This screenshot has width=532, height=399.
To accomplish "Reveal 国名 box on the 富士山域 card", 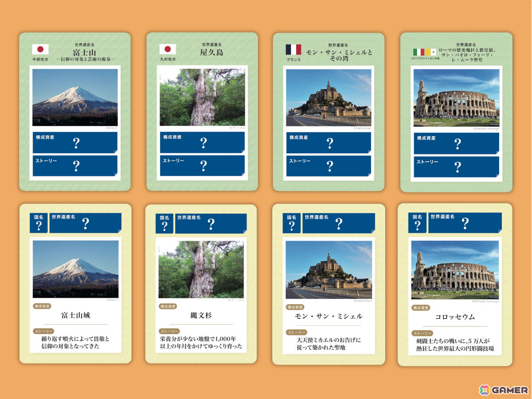I will pos(39,223).
